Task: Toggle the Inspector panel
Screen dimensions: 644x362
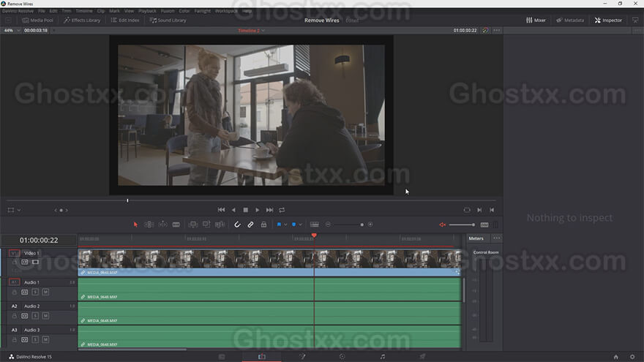Action: (x=608, y=20)
